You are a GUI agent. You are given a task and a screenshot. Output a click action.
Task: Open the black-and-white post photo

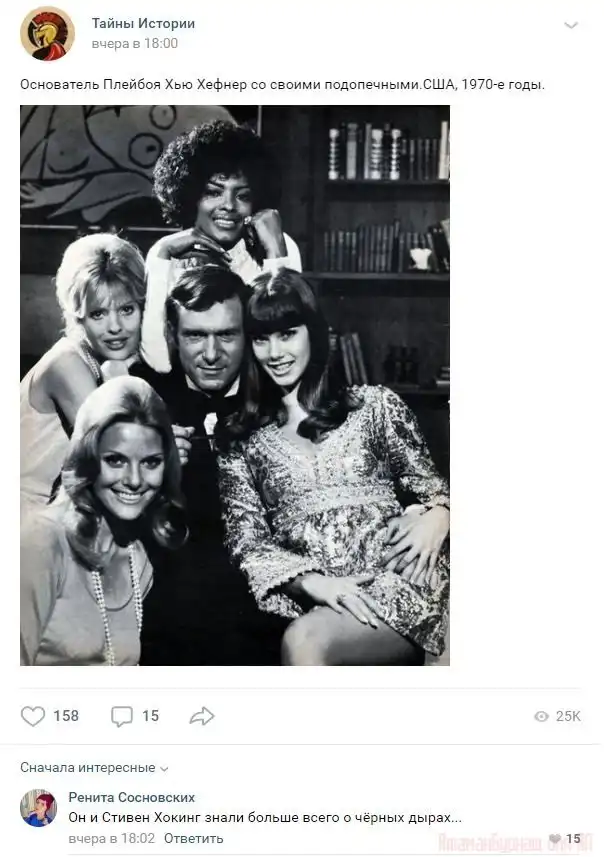[235, 385]
